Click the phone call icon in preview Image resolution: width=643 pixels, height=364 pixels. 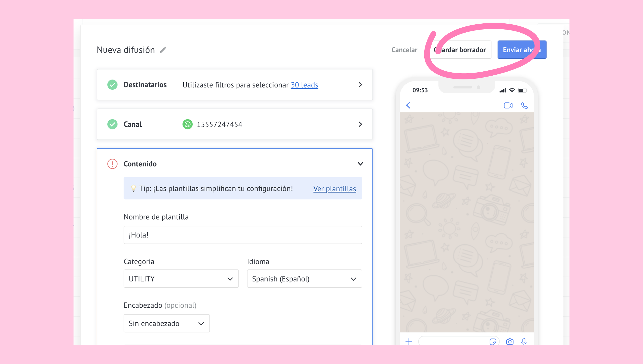click(524, 105)
